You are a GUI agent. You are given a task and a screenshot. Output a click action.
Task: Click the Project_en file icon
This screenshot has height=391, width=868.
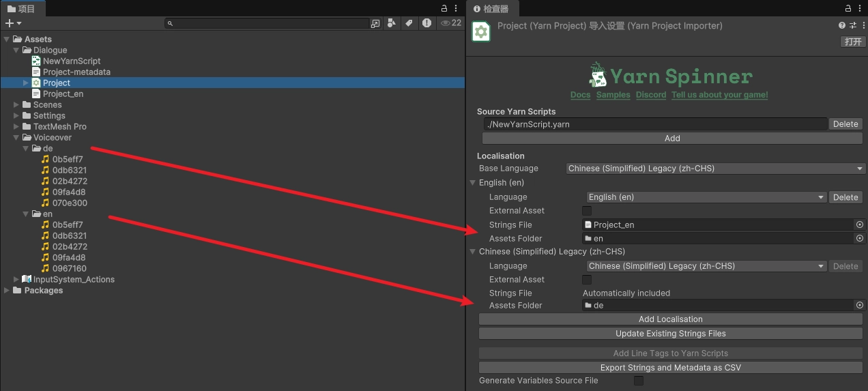(x=37, y=93)
